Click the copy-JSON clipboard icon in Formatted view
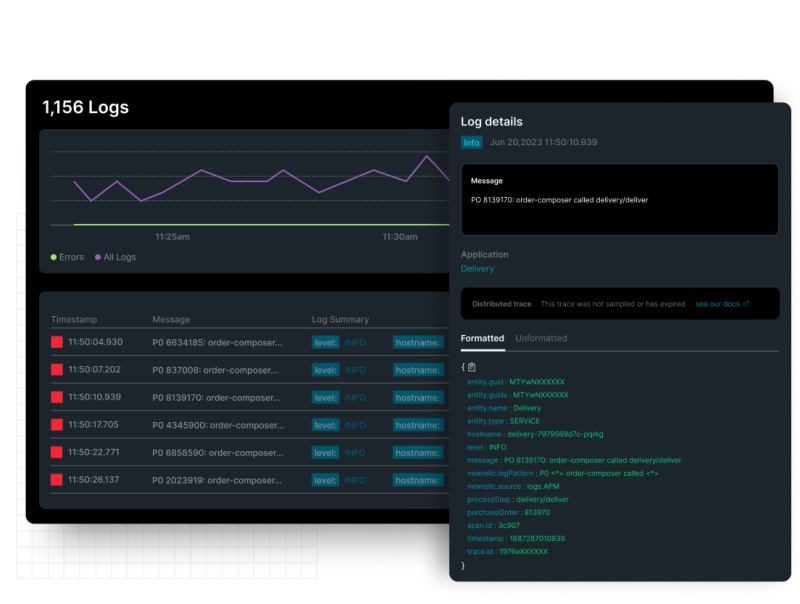 (470, 365)
